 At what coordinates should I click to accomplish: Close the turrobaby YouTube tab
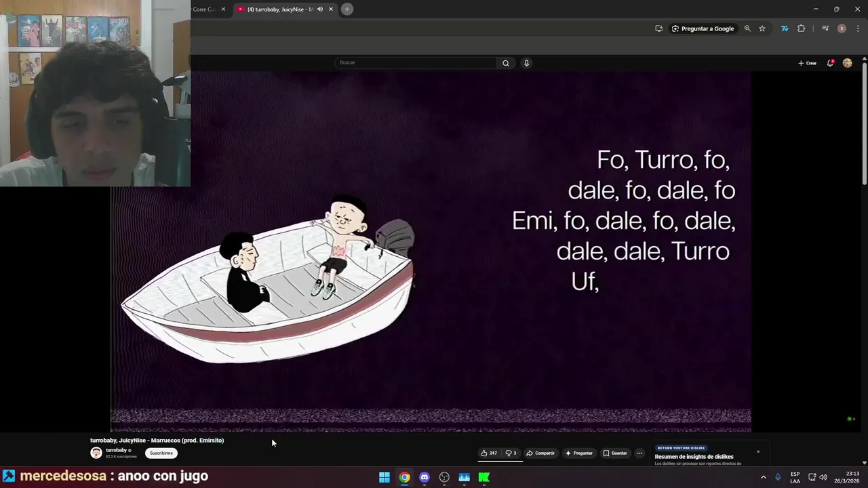[331, 9]
